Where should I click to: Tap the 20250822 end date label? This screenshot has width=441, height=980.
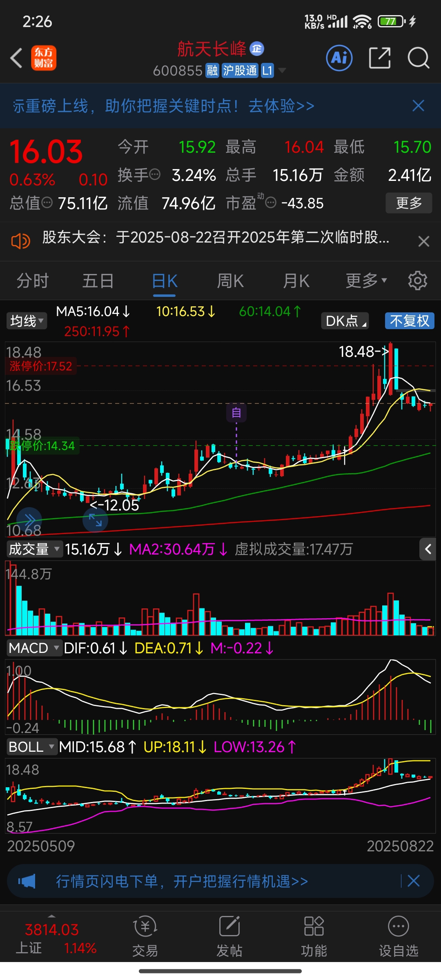[400, 846]
